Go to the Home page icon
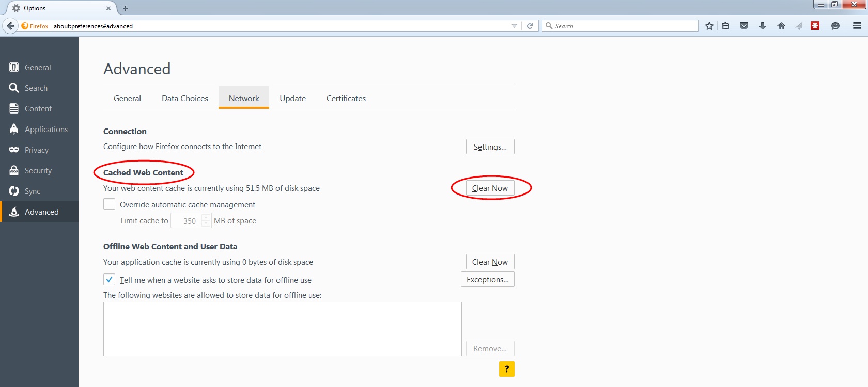 [781, 26]
